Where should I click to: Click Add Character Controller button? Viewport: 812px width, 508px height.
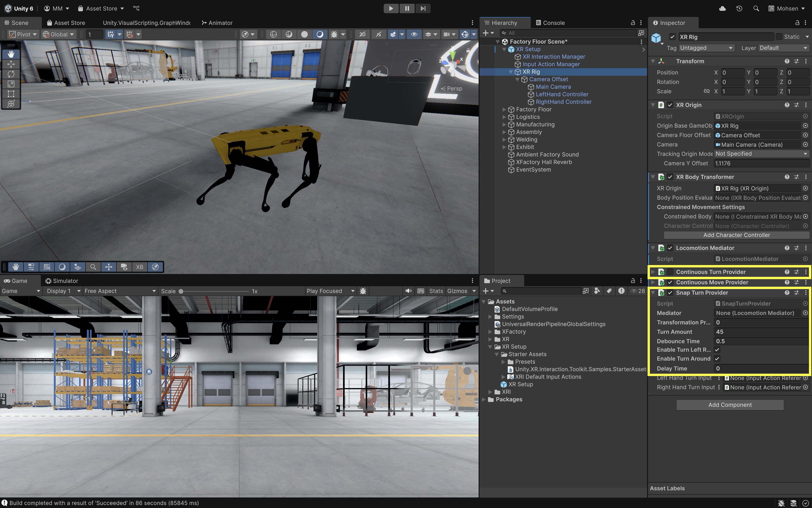pos(737,235)
